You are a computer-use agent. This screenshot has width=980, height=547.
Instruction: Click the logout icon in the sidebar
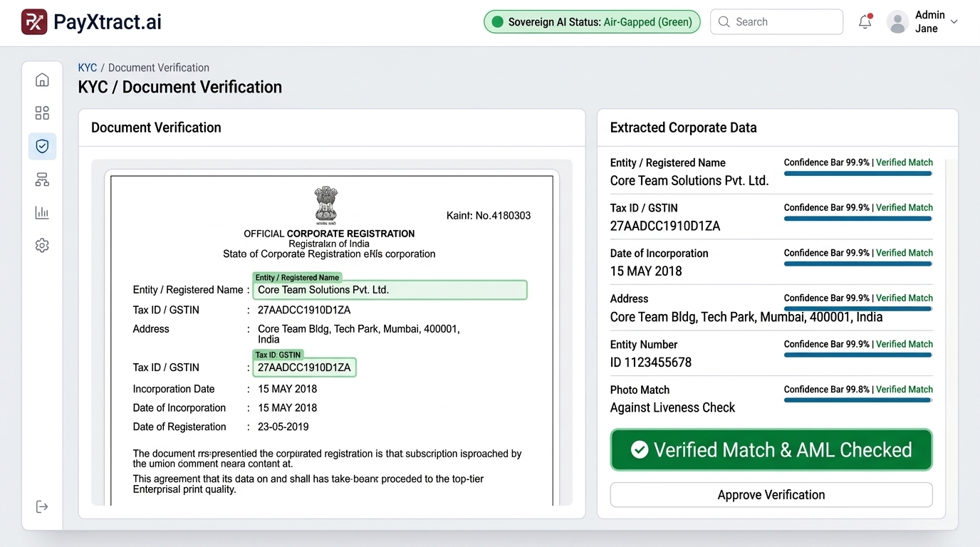42,506
